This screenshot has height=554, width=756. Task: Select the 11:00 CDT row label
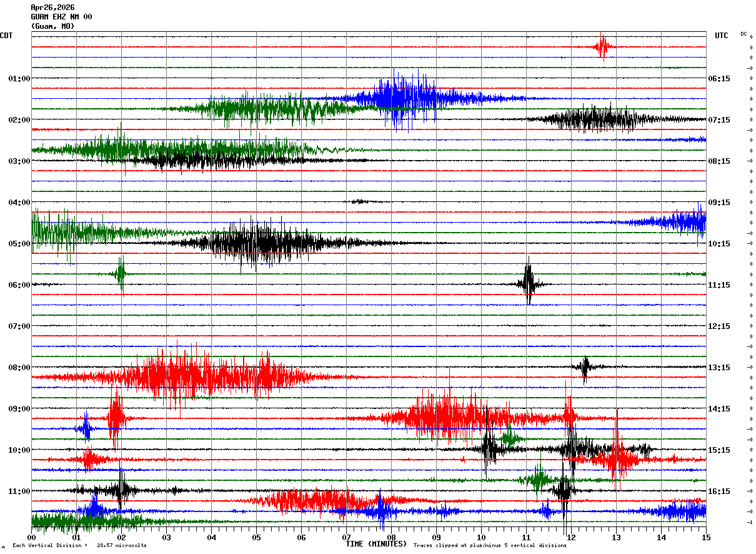click(x=19, y=491)
